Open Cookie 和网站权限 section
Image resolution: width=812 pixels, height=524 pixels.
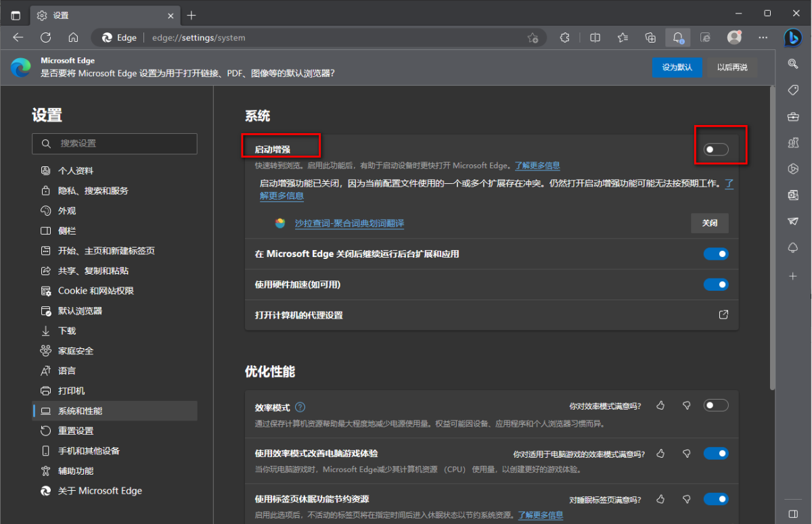[x=114, y=291]
